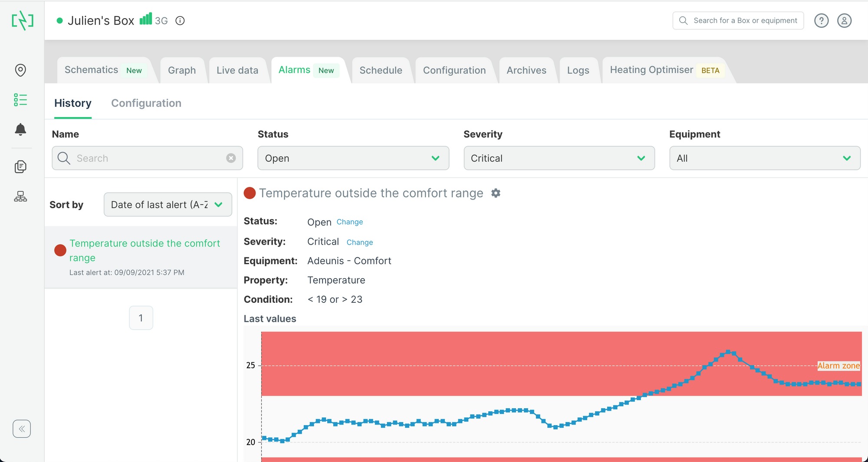Open the user account profile icon
The width and height of the screenshot is (868, 462).
[844, 21]
